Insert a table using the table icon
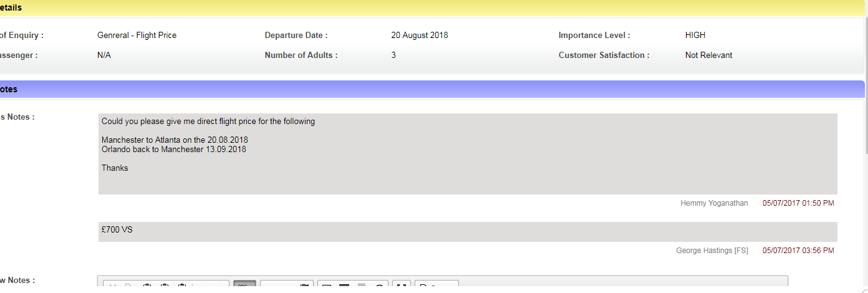 [326, 287]
